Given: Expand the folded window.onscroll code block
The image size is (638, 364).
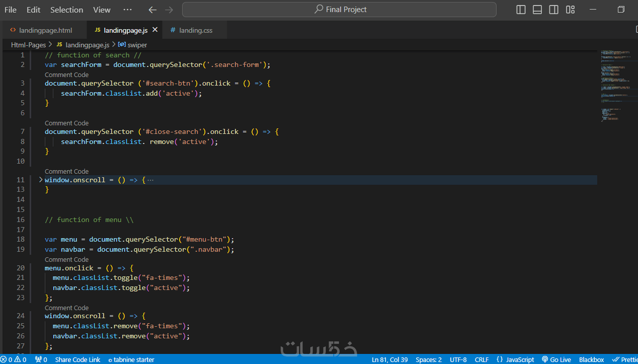Looking at the screenshot, I should pyautogui.click(x=41, y=180).
